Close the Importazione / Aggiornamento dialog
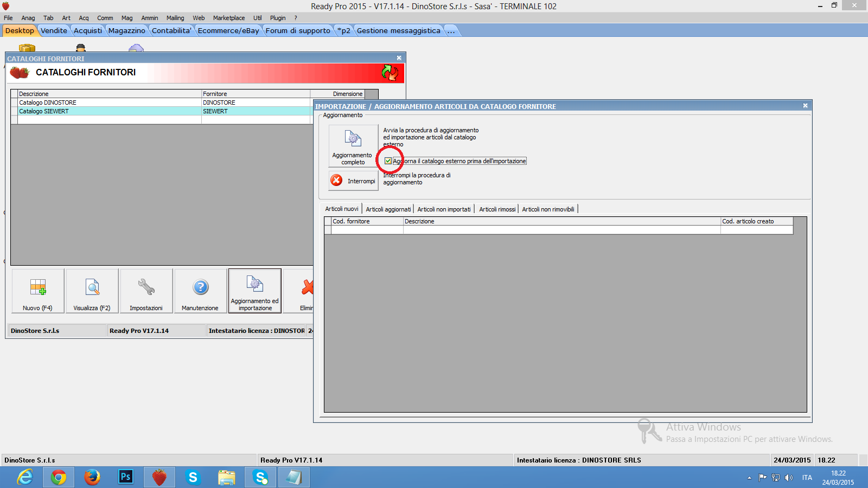This screenshot has width=868, height=488. point(805,106)
